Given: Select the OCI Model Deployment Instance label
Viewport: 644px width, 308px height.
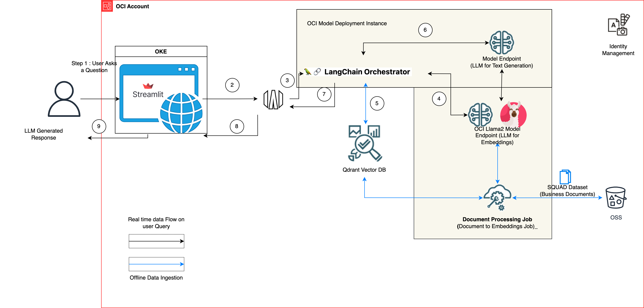Looking at the screenshot, I should 347,23.
